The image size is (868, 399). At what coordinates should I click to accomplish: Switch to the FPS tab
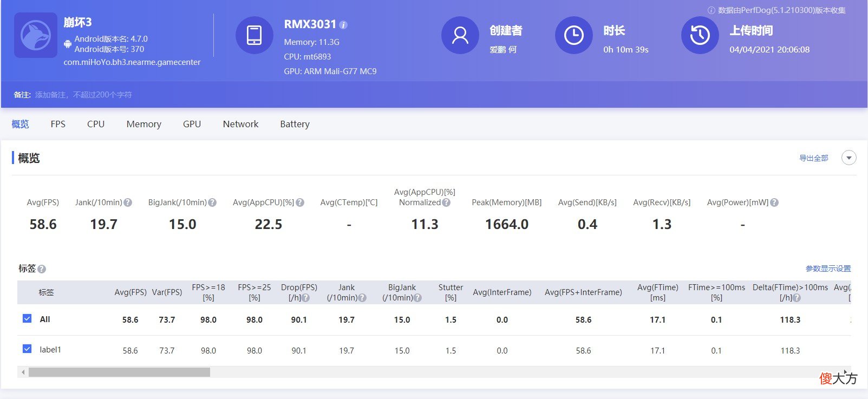point(58,124)
